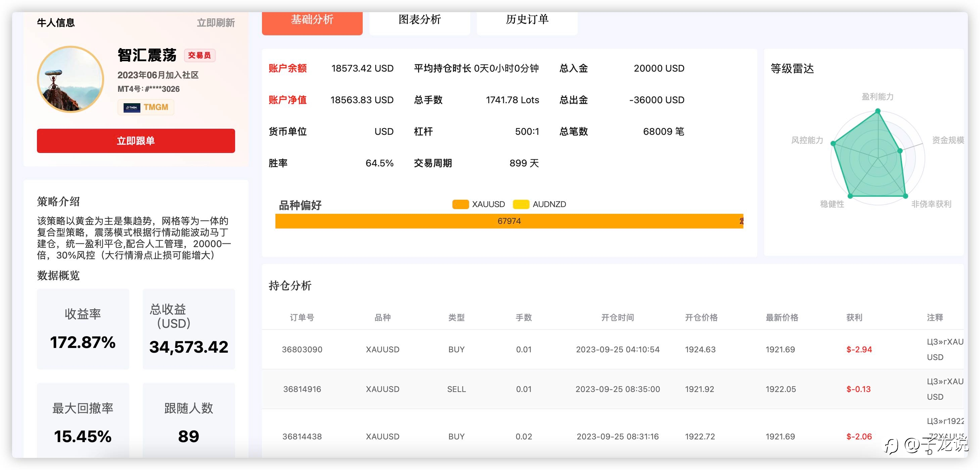Screen dimensions: 980x470
Task: Click the TMGM broker logo icon
Action: 132,107
